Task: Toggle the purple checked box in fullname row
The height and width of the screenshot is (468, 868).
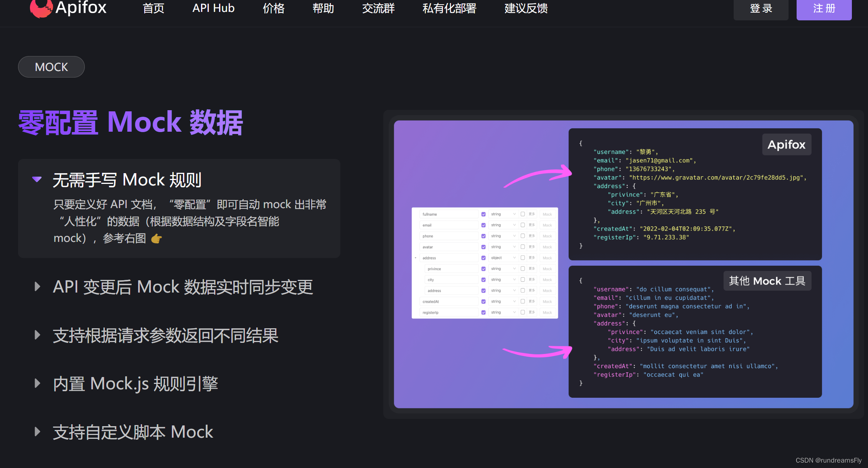Action: click(484, 214)
